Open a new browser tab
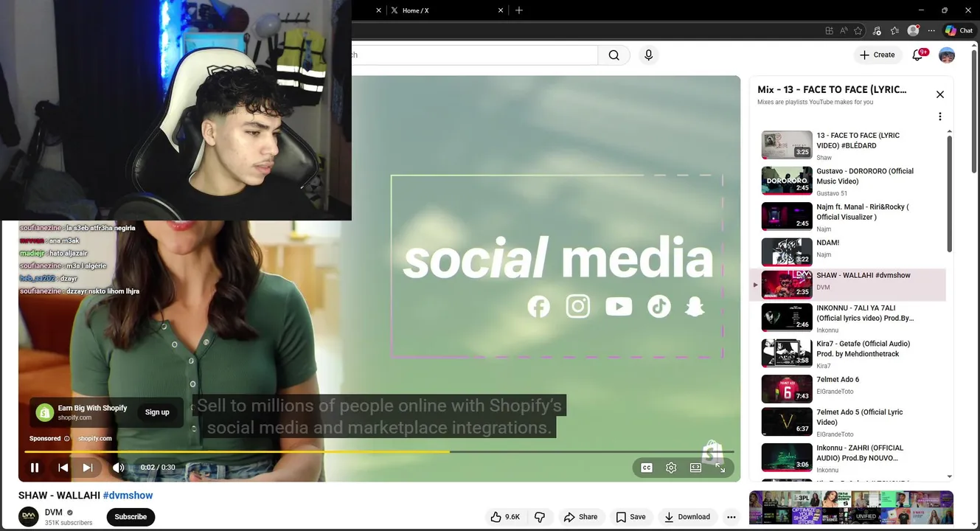980x531 pixels. (519, 10)
